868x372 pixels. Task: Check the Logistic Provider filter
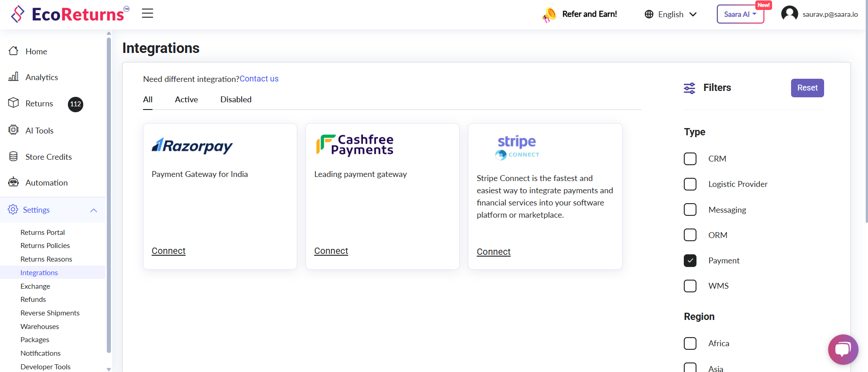coord(690,184)
